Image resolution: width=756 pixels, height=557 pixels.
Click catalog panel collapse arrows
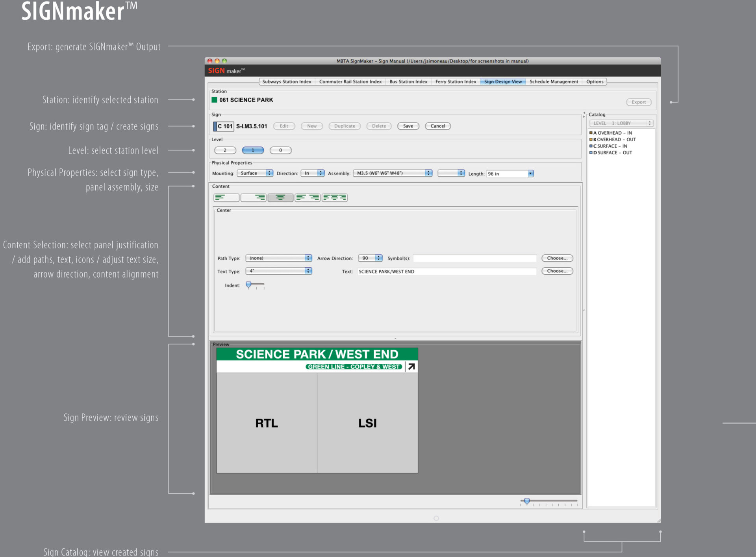584,115
